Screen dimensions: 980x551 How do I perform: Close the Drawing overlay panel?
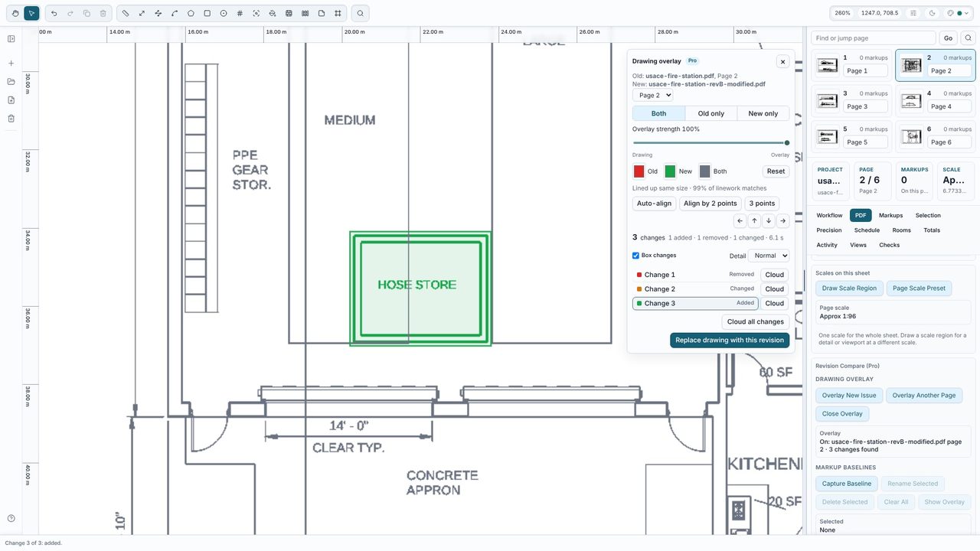point(782,61)
